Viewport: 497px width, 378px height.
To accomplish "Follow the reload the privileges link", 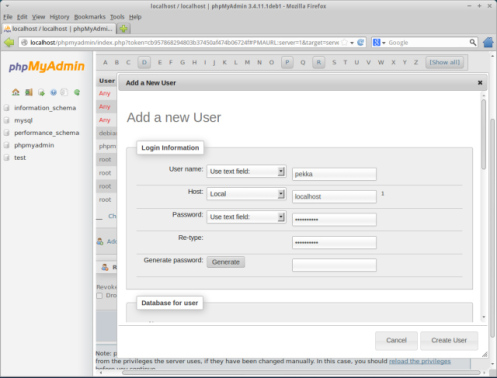I will point(420,361).
